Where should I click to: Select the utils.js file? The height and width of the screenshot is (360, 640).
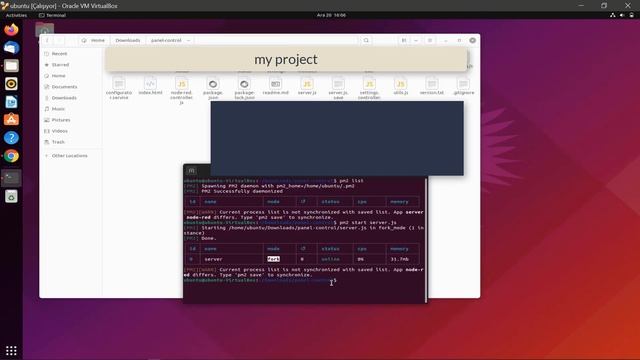click(x=400, y=86)
